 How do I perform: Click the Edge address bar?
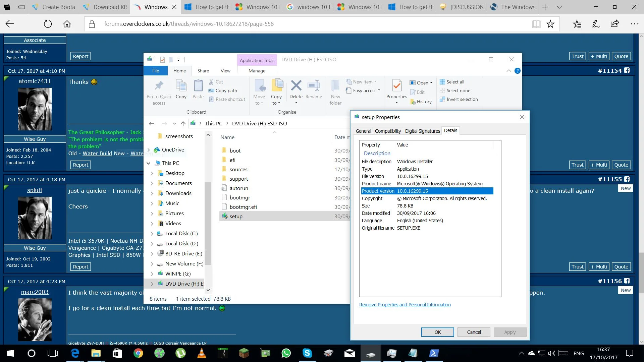[x=309, y=24]
